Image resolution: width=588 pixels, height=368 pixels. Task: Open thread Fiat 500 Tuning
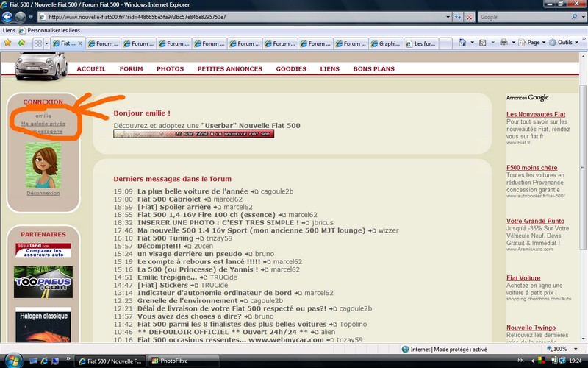(165, 238)
